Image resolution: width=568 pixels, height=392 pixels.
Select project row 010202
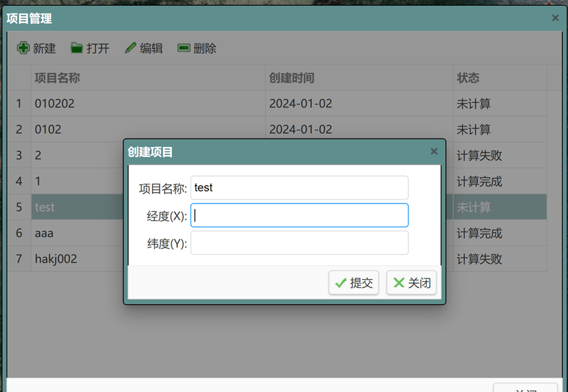click(66, 104)
